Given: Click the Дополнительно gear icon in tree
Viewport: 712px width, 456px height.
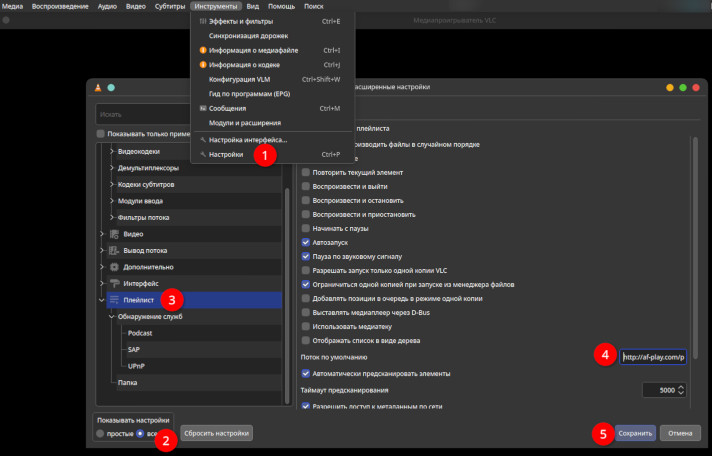Looking at the screenshot, I should point(114,267).
